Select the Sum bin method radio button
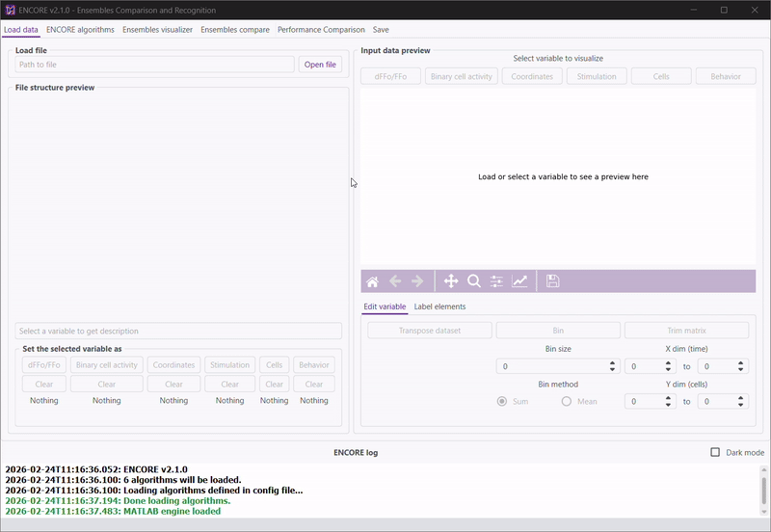The height and width of the screenshot is (532, 771). coord(501,401)
